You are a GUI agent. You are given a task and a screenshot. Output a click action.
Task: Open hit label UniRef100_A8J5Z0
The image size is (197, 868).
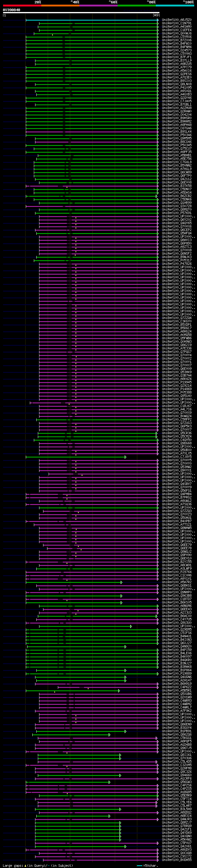(x=177, y=20)
